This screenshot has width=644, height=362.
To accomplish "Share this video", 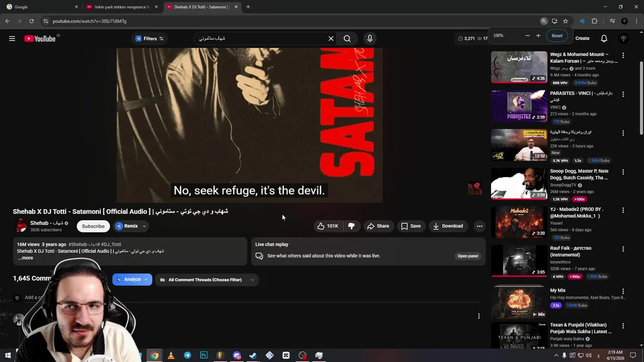I will tap(378, 226).
